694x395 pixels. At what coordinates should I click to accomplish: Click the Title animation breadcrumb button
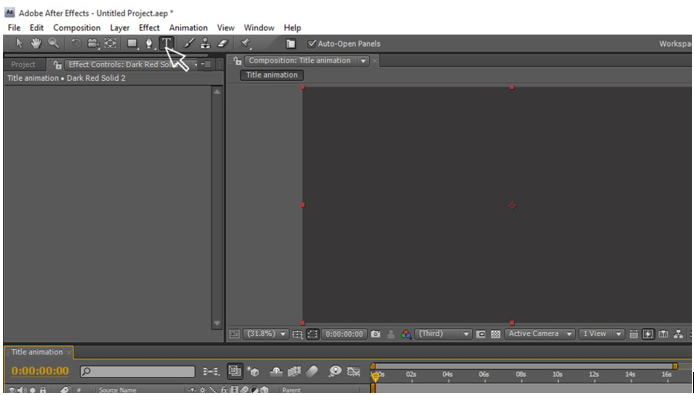(x=272, y=75)
